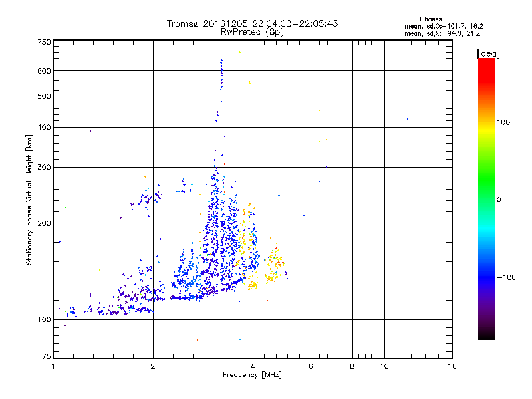The height and width of the screenshot is (399, 532).
Task: Click the 'Frequency [MHz]' axis label
Action: [x=252, y=375]
